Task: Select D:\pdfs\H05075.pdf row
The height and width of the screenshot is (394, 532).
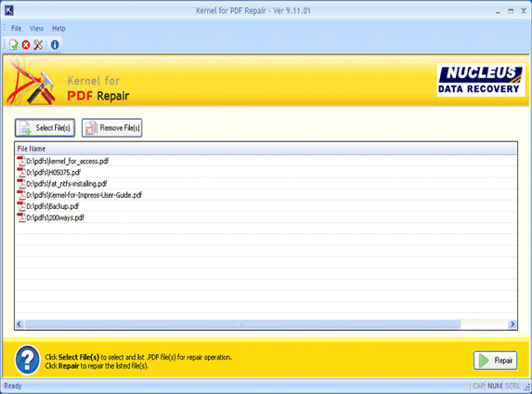Action: pyautogui.click(x=266, y=172)
